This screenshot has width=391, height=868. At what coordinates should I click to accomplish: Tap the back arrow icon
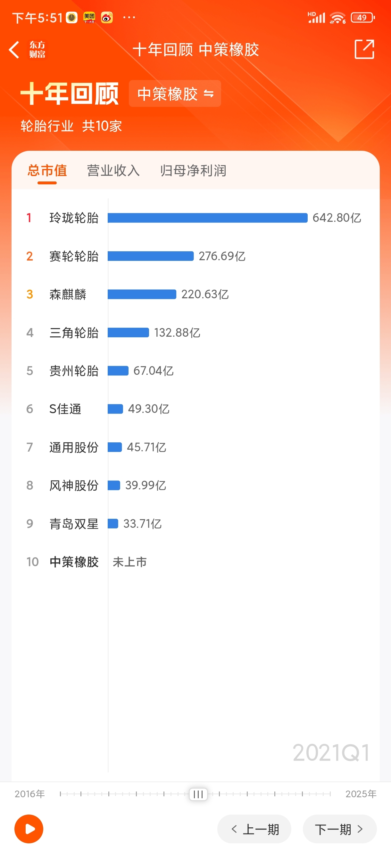(x=14, y=50)
